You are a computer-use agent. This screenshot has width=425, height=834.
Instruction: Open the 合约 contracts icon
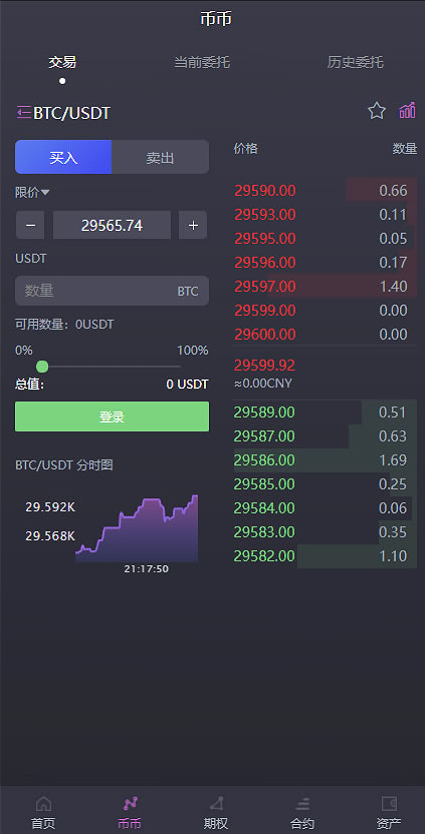click(x=303, y=803)
